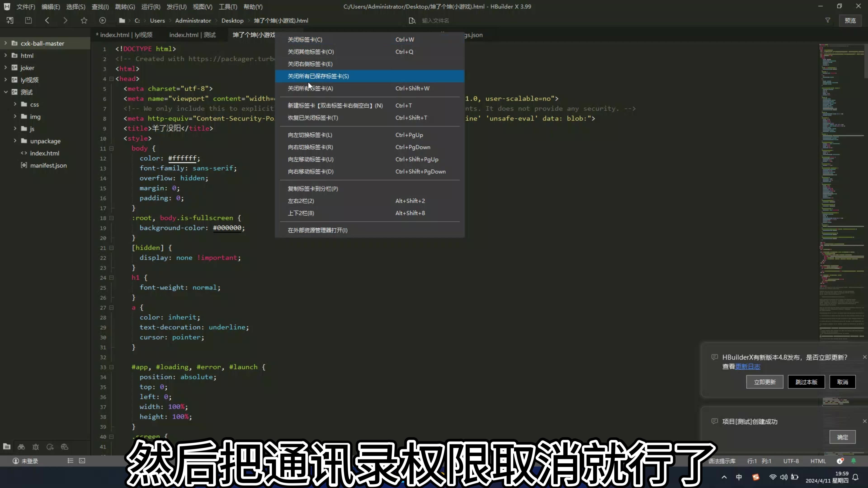
Task: Fold the head tag at line 4
Action: coord(111,79)
